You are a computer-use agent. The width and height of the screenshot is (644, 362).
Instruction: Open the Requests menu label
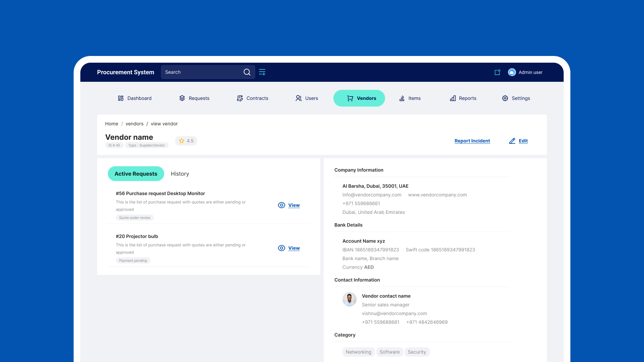[x=199, y=98]
